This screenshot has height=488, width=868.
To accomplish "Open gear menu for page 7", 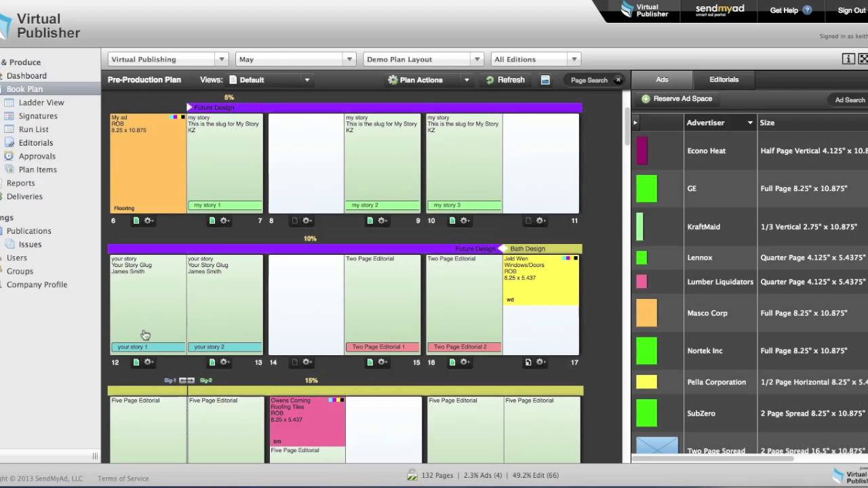I will pyautogui.click(x=224, y=220).
